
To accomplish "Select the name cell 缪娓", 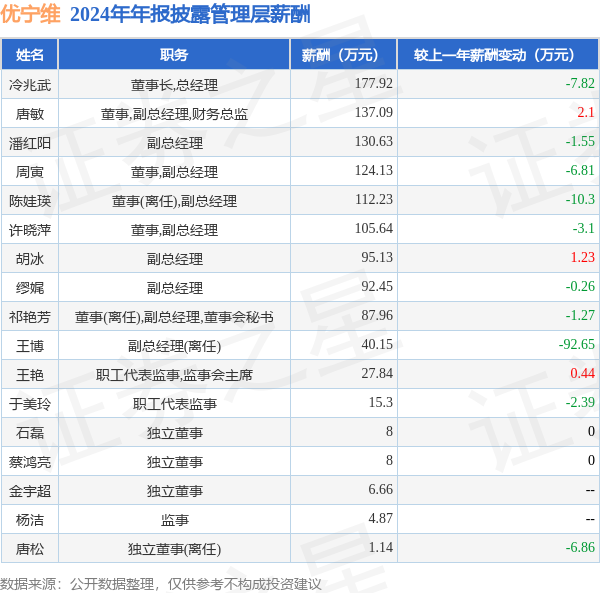I will pyautogui.click(x=29, y=288).
